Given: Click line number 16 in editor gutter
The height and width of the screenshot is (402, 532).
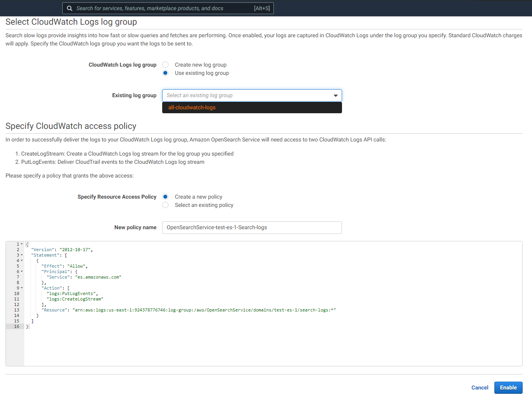Looking at the screenshot, I should click(16, 326).
